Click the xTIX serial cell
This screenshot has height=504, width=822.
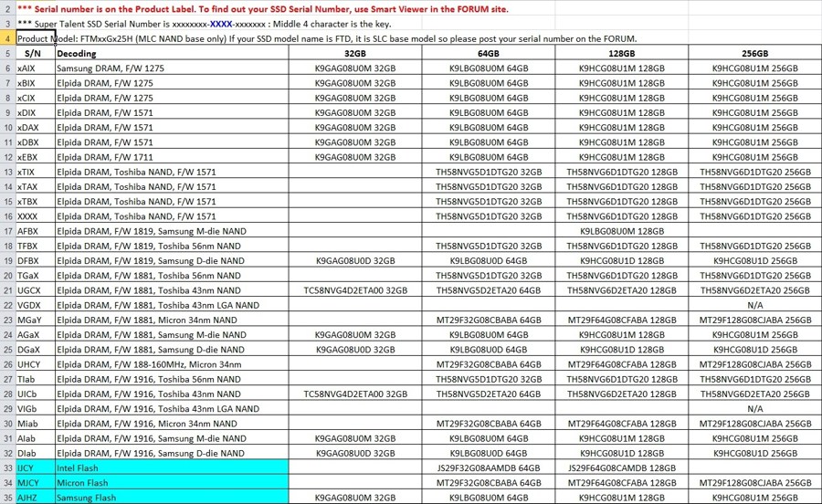click(35, 172)
